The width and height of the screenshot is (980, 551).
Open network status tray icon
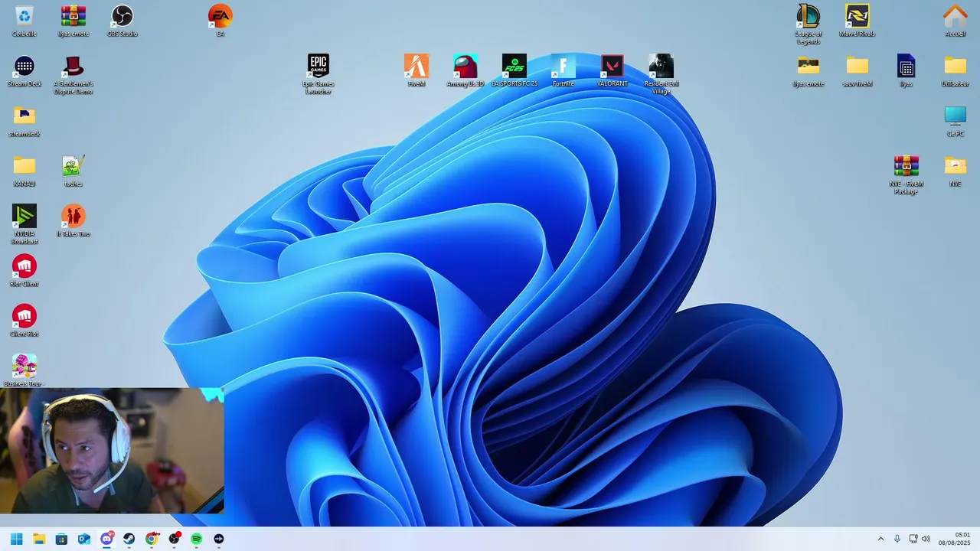tap(913, 539)
